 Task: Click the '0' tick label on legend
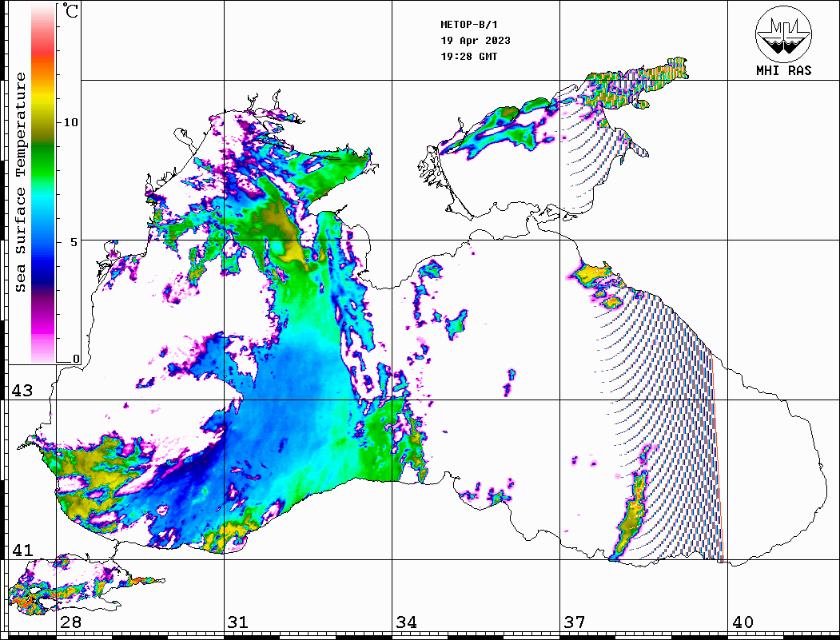tap(76, 359)
